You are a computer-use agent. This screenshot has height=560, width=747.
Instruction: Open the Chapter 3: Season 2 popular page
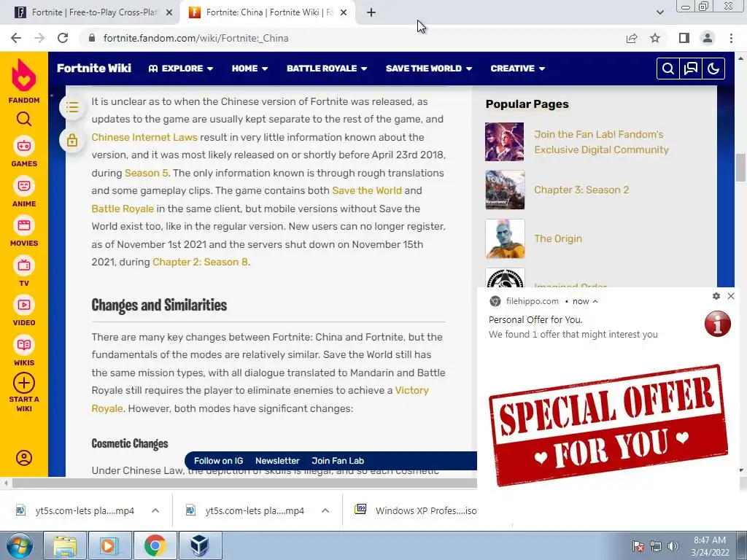pos(581,190)
